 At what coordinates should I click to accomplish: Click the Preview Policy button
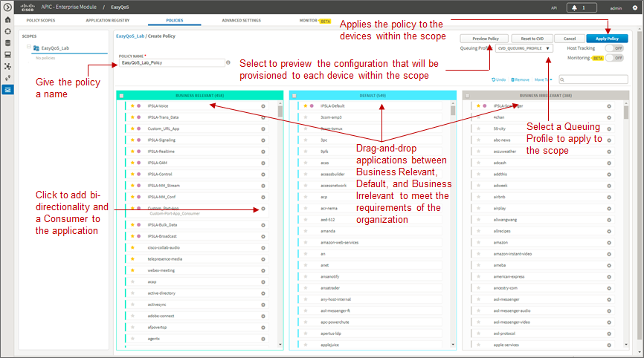[484, 39]
